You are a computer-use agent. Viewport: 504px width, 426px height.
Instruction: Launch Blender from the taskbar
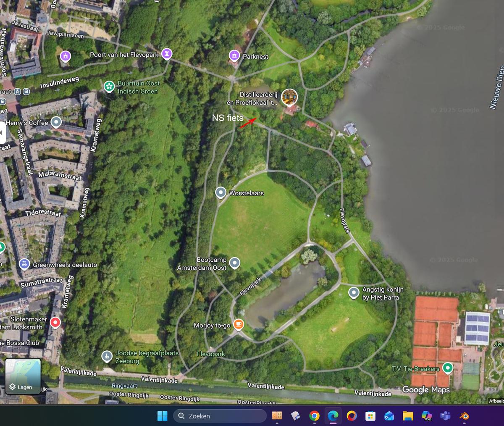464,416
